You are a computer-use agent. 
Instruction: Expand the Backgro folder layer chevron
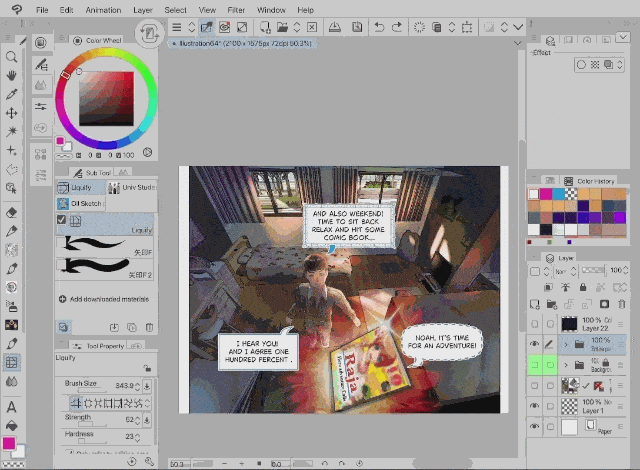pyautogui.click(x=566, y=365)
